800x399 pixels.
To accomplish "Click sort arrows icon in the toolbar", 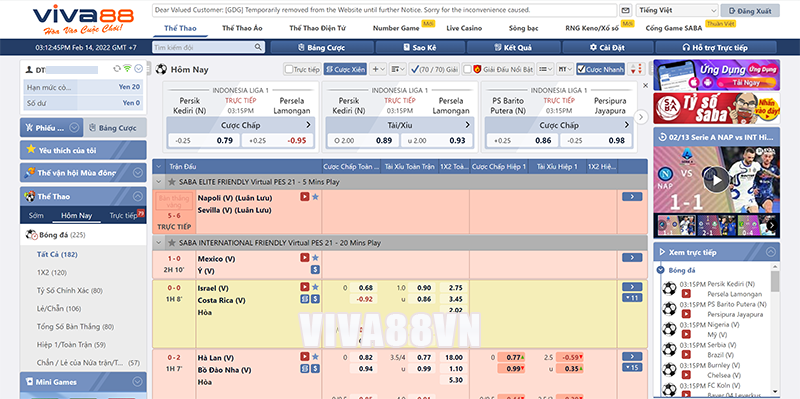I will [636, 69].
